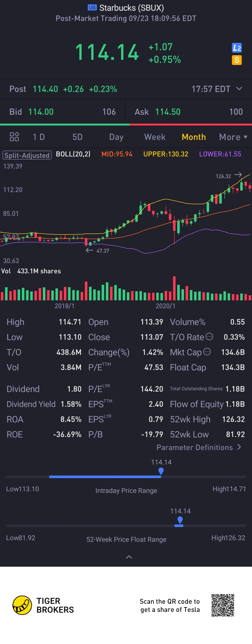Tap the Tesla share QR code

pyautogui.click(x=222, y=605)
